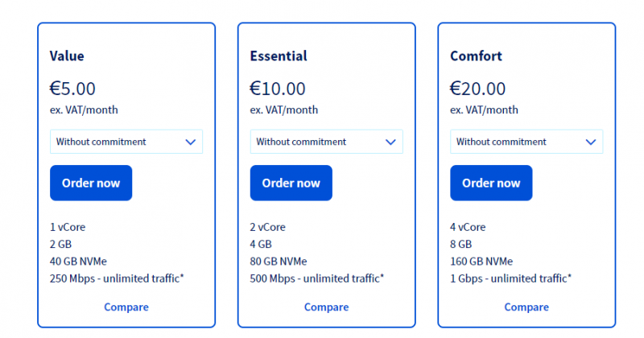Click the €20.00 price

pyautogui.click(x=477, y=89)
